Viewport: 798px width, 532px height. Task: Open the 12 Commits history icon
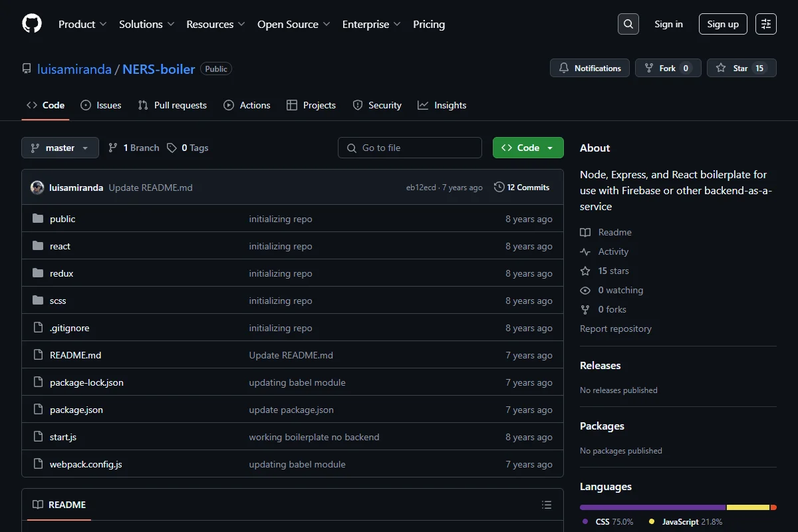[499, 188]
